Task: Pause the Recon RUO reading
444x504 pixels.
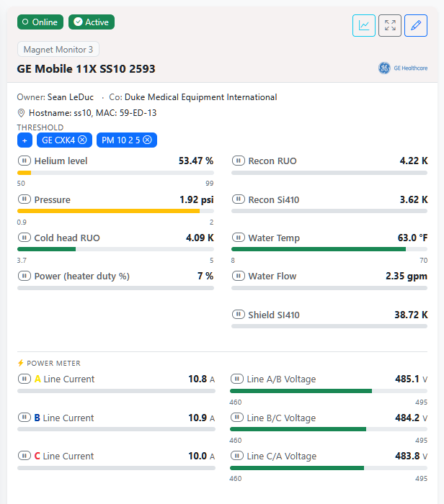Action: 239,161
